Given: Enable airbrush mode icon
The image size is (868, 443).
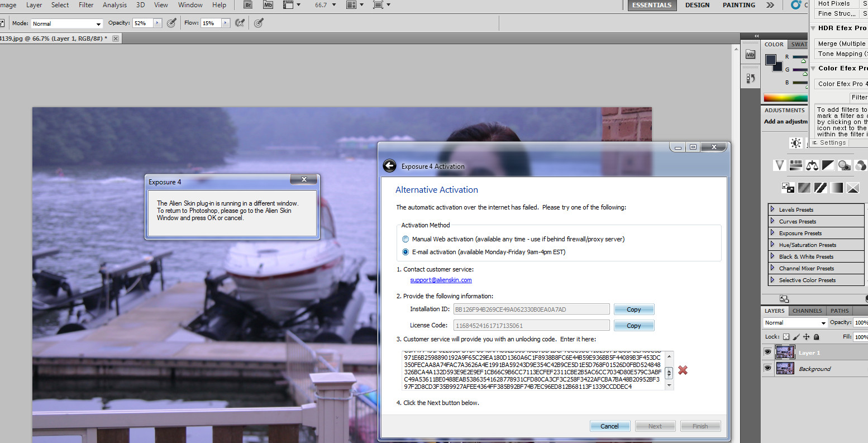Looking at the screenshot, I should click(240, 23).
